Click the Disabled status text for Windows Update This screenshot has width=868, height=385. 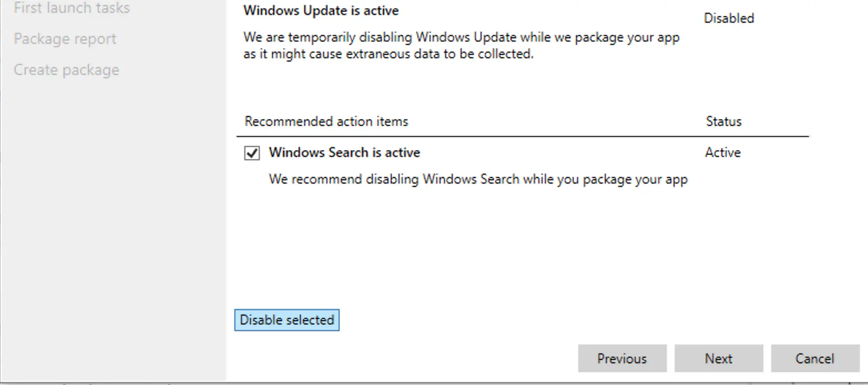tap(729, 18)
